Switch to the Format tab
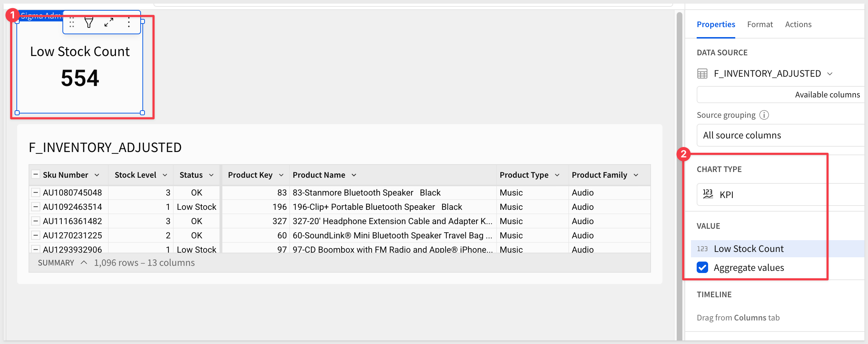Viewport: 868px width, 344px height. [x=760, y=24]
